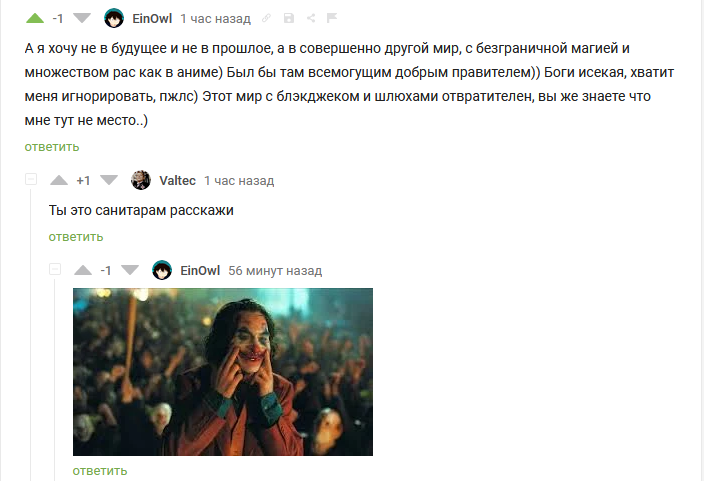704x481 pixels.
Task: Open Valtec's avatar picture
Action: click(x=141, y=180)
